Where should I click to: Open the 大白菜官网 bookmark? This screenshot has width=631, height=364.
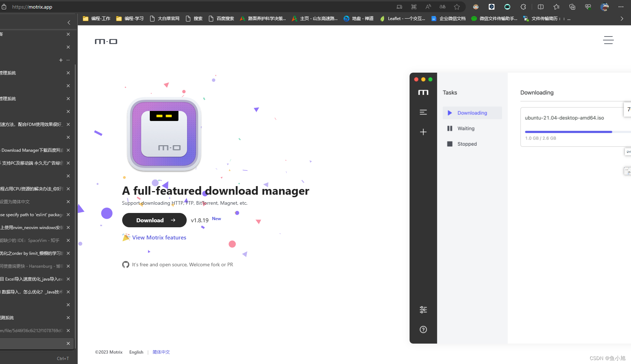[x=164, y=19]
